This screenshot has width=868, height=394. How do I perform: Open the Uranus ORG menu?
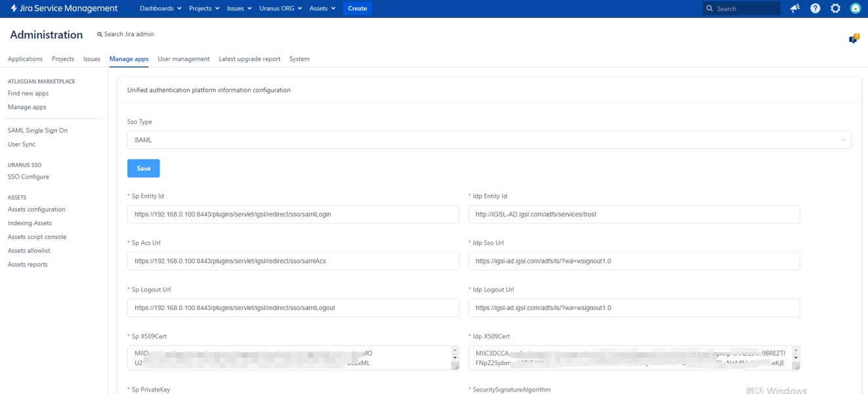pos(280,9)
